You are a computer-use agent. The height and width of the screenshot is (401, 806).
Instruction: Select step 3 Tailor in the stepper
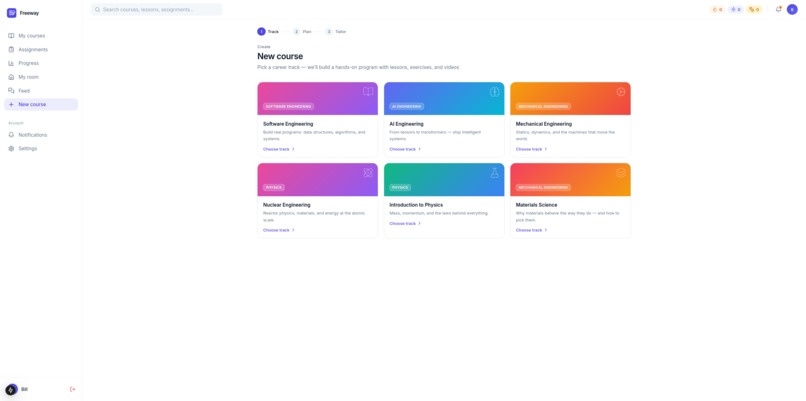click(336, 32)
